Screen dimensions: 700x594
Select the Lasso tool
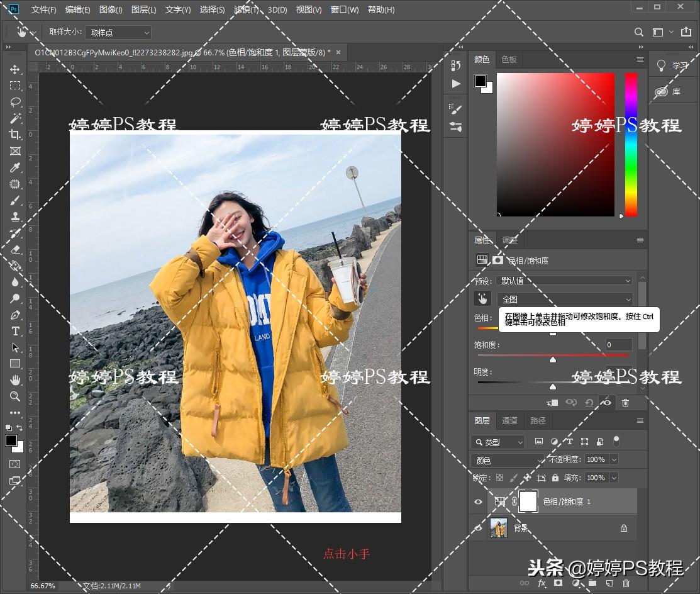pos(15,102)
